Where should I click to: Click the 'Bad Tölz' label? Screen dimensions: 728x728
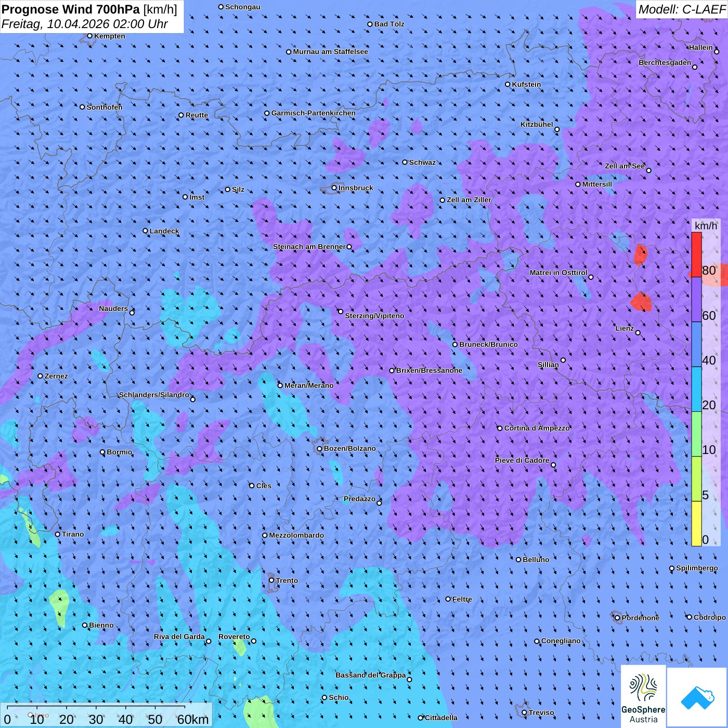[389, 24]
